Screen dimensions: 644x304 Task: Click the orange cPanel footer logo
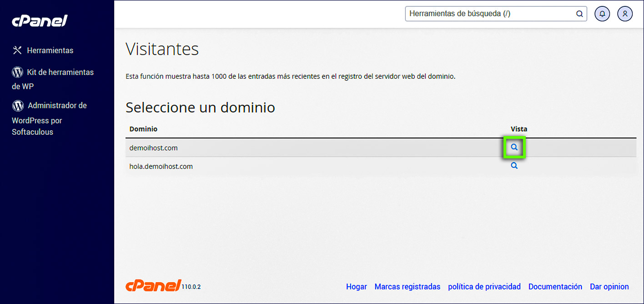(x=153, y=286)
